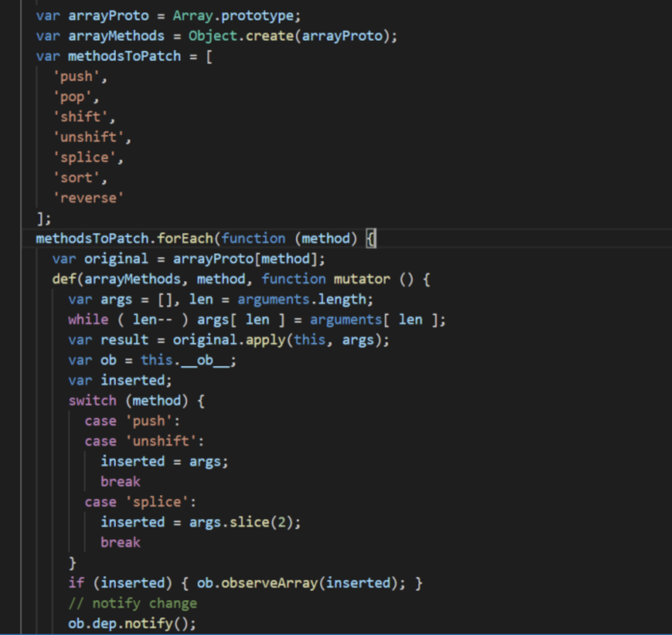This screenshot has width=672, height=635.
Task: Click the Array keyword in first line
Action: point(193,16)
